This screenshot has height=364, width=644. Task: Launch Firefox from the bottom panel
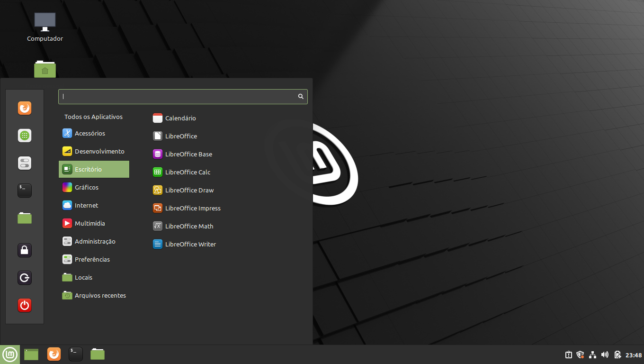coord(54,354)
